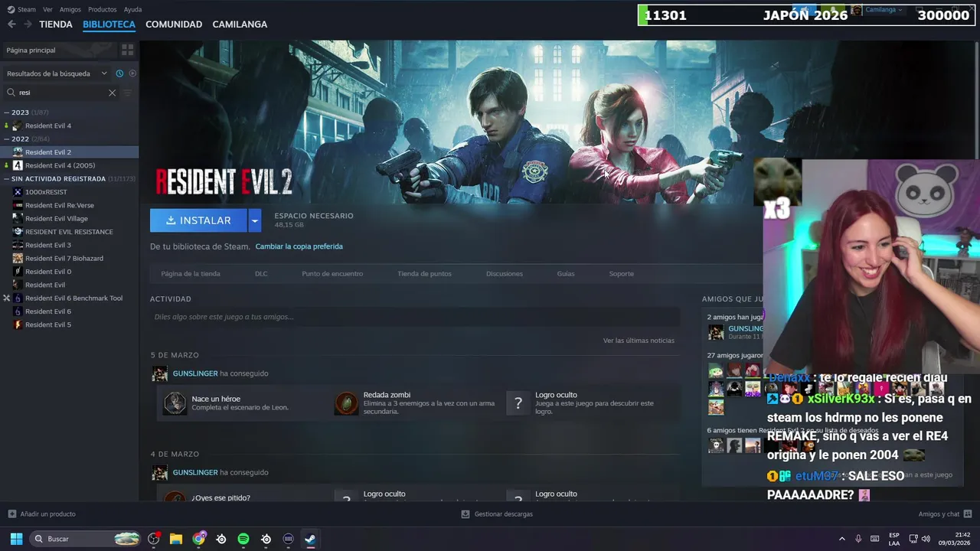Click 'Cambiar la copia preferida' link
The image size is (980, 551).
coord(299,246)
